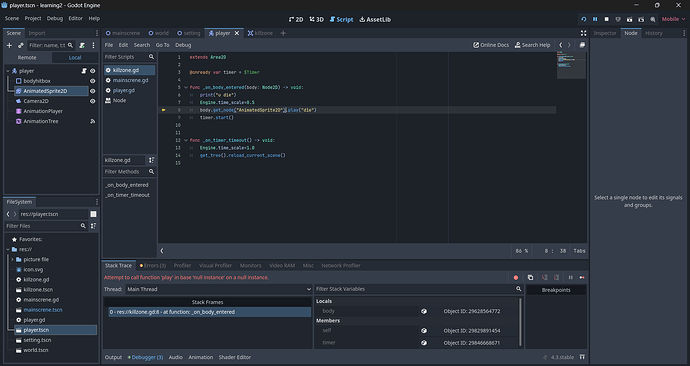Switch scene tree to Remote
The image size is (690, 366).
(x=27, y=58)
